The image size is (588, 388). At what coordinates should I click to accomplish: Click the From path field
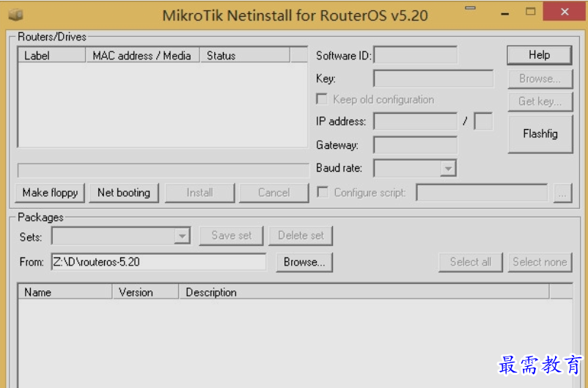click(158, 262)
